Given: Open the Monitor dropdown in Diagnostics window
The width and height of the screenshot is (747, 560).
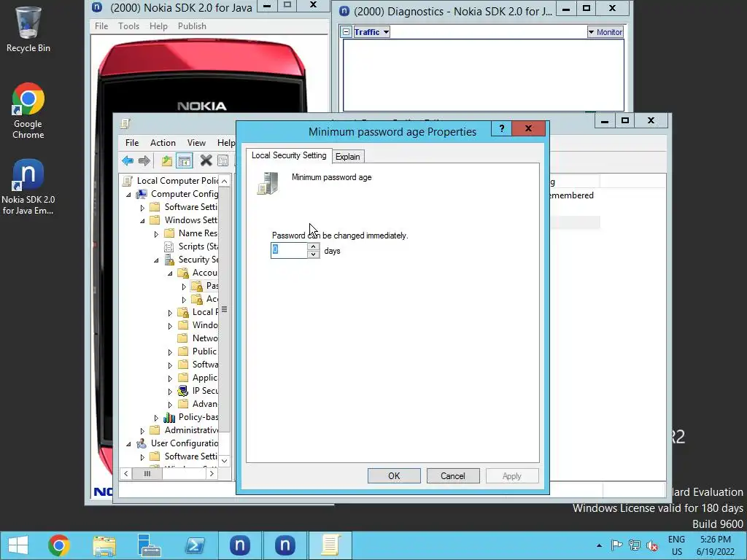Looking at the screenshot, I should (605, 32).
